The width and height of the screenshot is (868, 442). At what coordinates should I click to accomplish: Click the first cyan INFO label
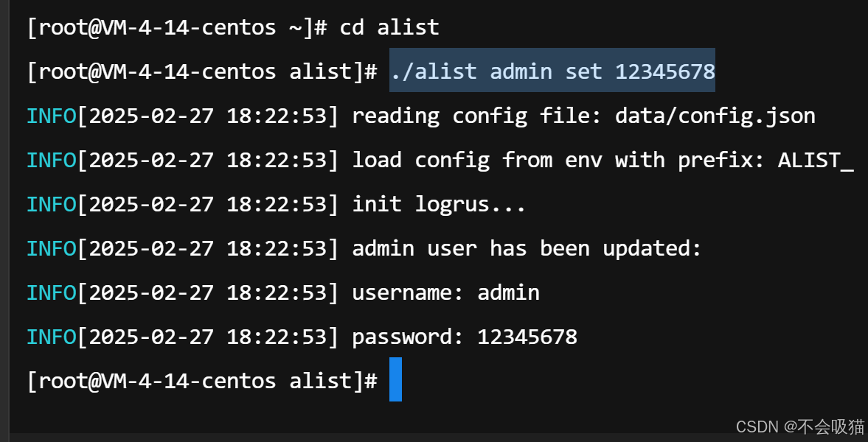coord(52,116)
